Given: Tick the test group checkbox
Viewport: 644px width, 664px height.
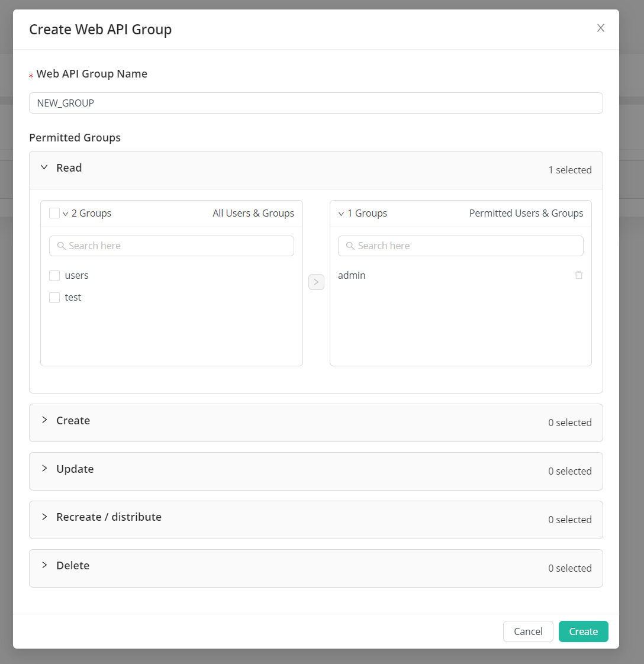Looking at the screenshot, I should [54, 298].
